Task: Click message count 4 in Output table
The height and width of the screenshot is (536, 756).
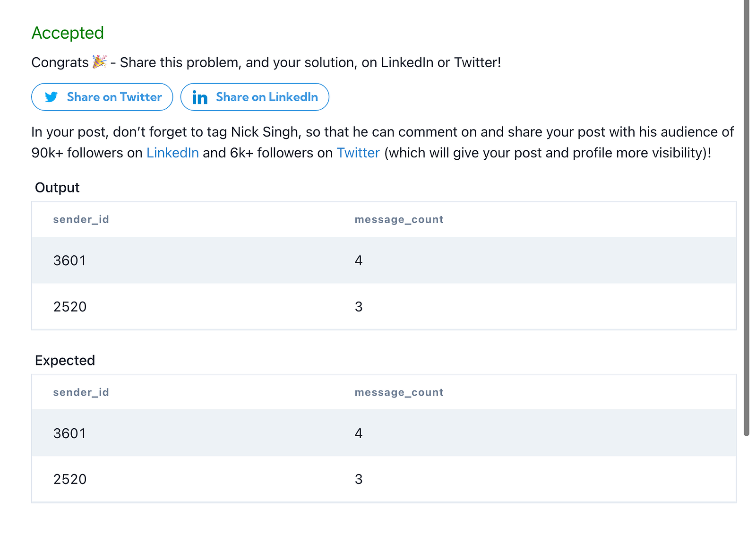Action: pos(359,260)
